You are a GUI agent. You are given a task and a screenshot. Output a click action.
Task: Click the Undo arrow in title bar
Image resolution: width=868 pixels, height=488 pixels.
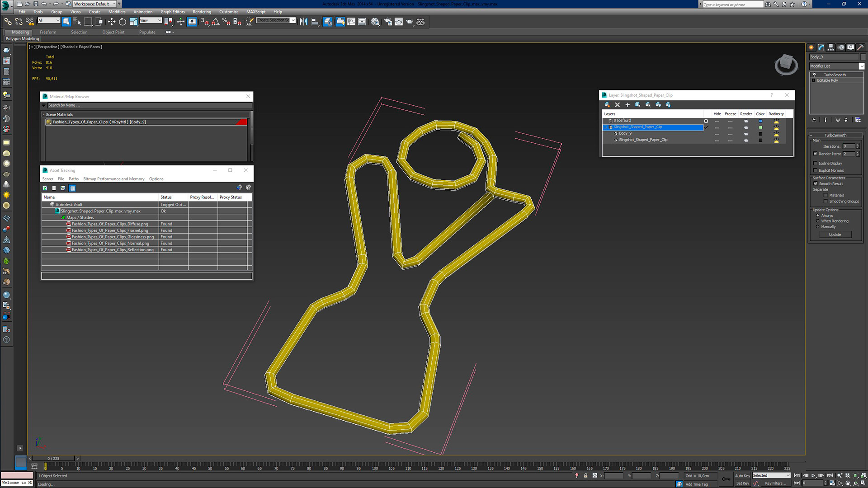coord(44,4)
